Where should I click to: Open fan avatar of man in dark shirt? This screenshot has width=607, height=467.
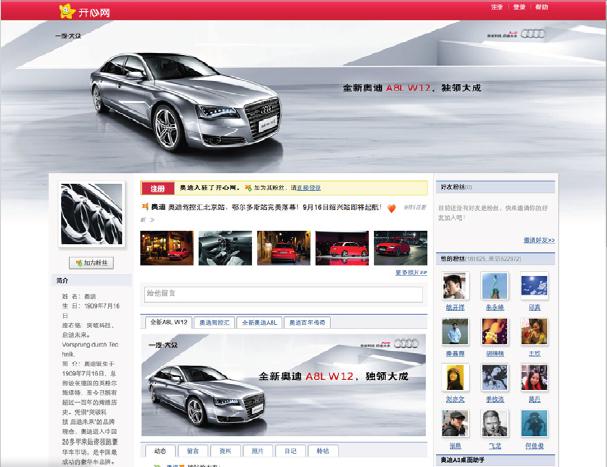tap(455, 286)
